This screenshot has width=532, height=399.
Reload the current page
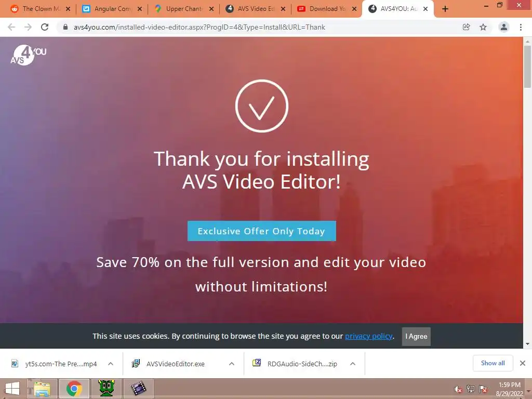[x=45, y=27]
